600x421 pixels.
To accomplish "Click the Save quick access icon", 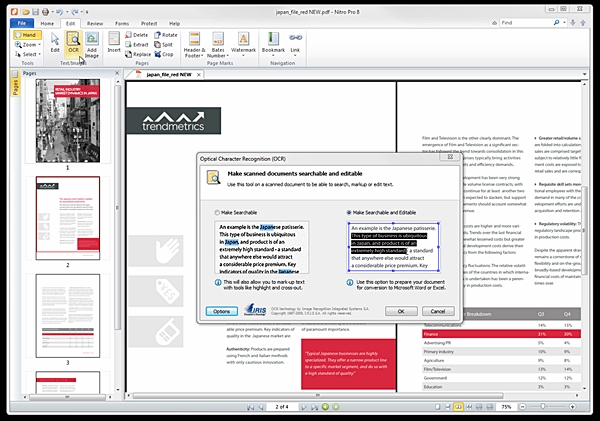I will point(35,12).
